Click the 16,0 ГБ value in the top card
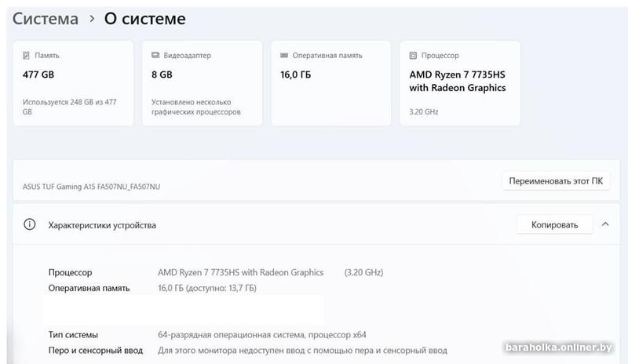Image resolution: width=628 pixels, height=364 pixels. (x=297, y=75)
